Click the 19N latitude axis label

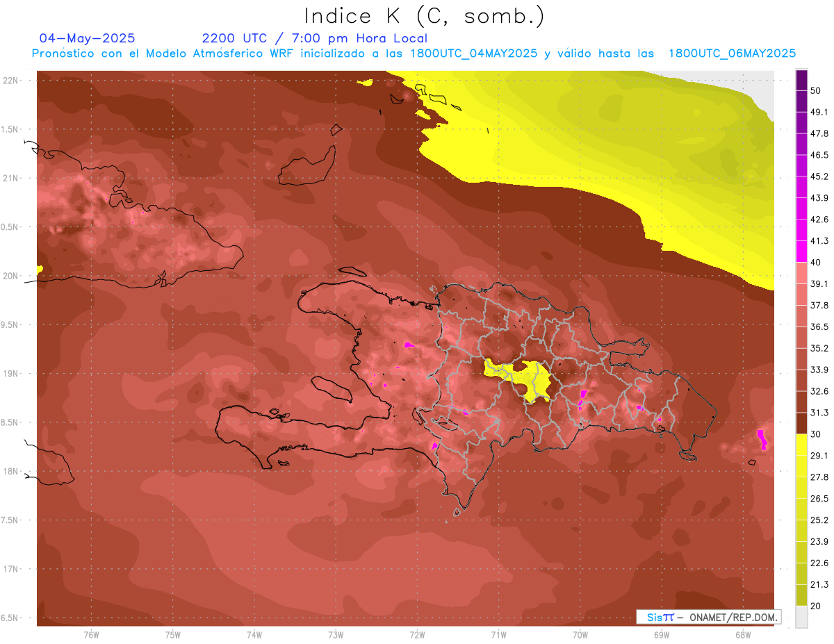click(x=11, y=374)
